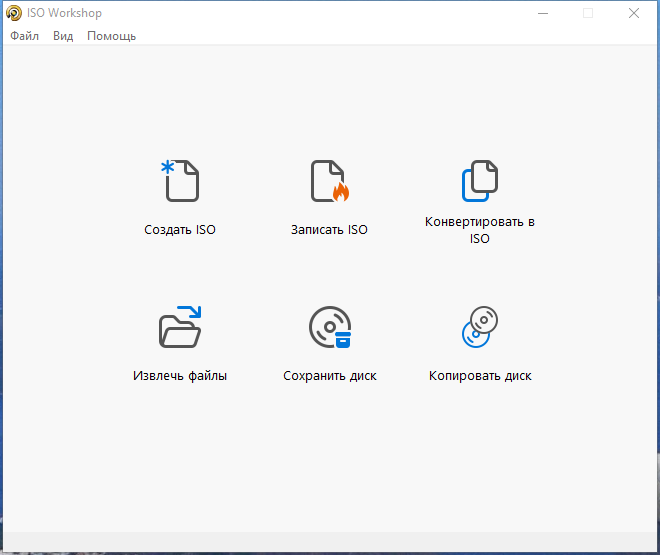Viewport: 660px width, 555px height.
Task: Click the Сохранить диск disc icon
Action: point(330,327)
